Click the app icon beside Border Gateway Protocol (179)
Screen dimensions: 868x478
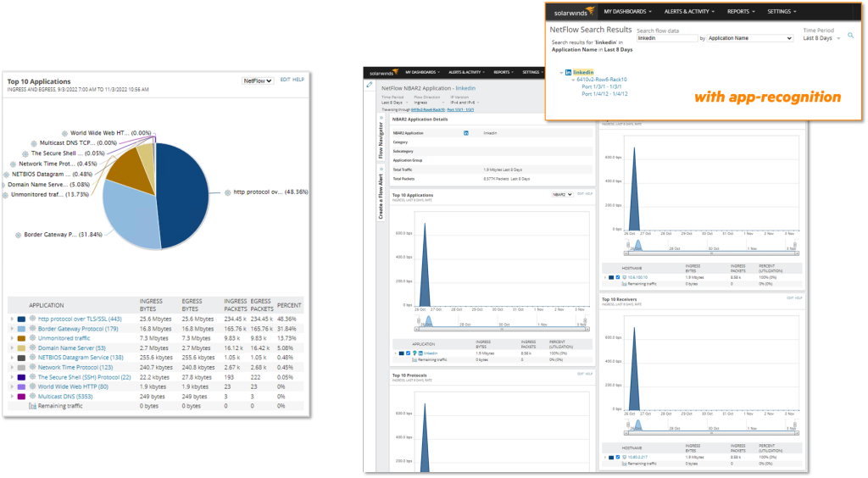pyautogui.click(x=33, y=328)
